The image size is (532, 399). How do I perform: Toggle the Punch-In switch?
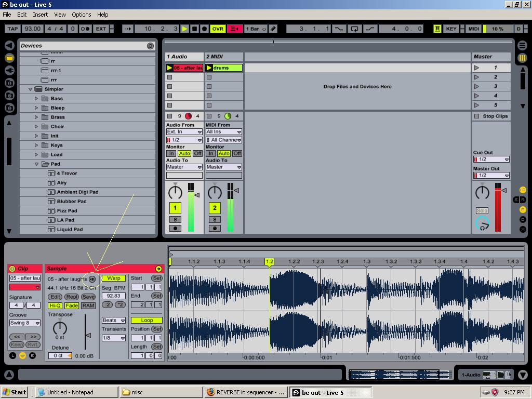[x=339, y=29]
